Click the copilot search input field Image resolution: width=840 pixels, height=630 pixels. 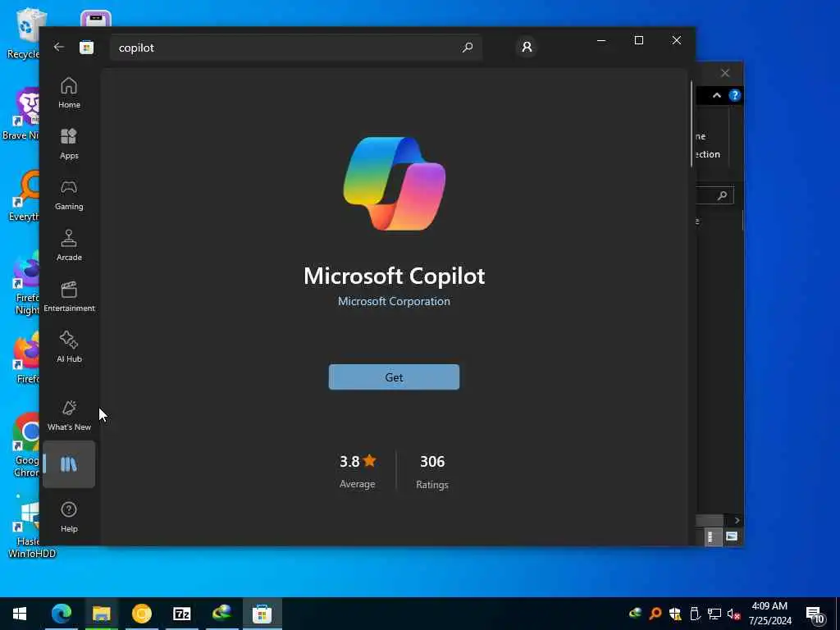tap(296, 48)
